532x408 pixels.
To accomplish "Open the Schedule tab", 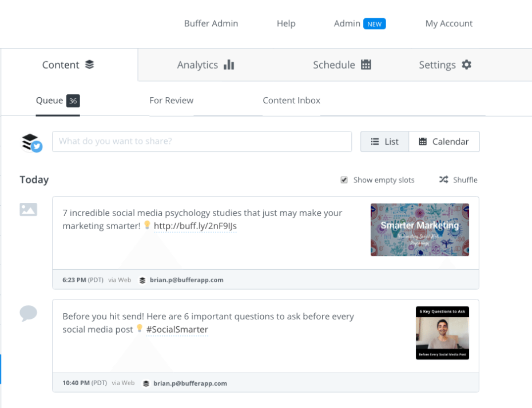I will [x=342, y=65].
